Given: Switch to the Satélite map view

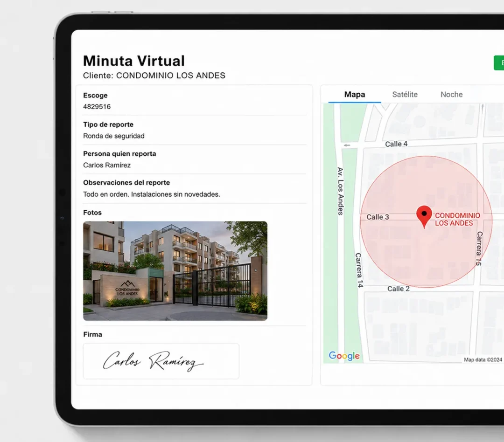Looking at the screenshot, I should coord(405,95).
